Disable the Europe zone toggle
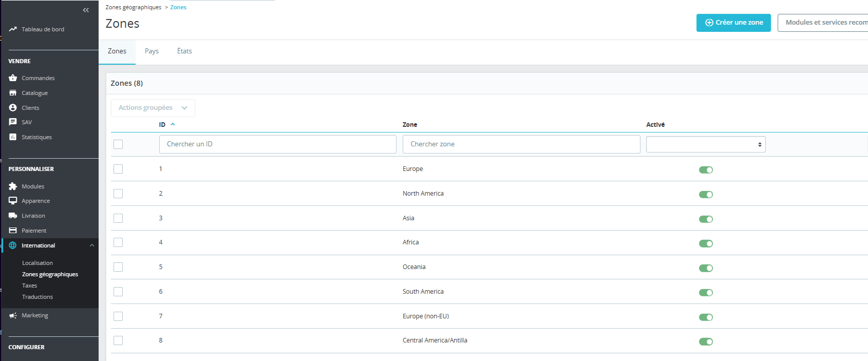 pos(706,170)
